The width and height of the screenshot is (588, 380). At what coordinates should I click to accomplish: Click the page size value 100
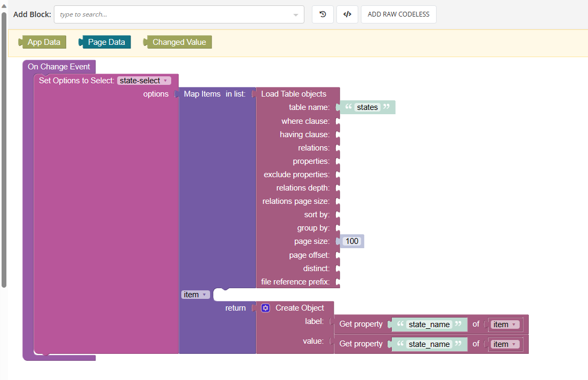352,241
